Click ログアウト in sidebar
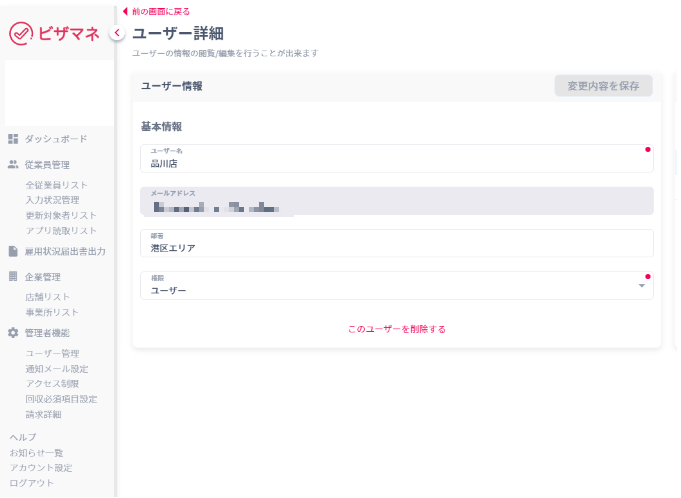 coord(31,483)
